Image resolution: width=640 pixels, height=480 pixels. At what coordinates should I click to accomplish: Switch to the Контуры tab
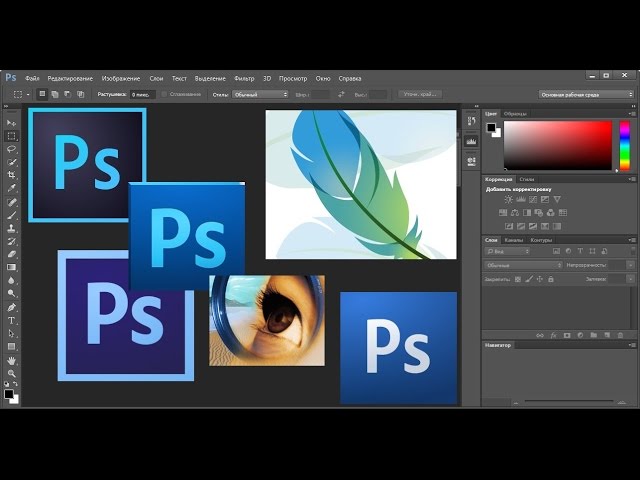pyautogui.click(x=541, y=240)
